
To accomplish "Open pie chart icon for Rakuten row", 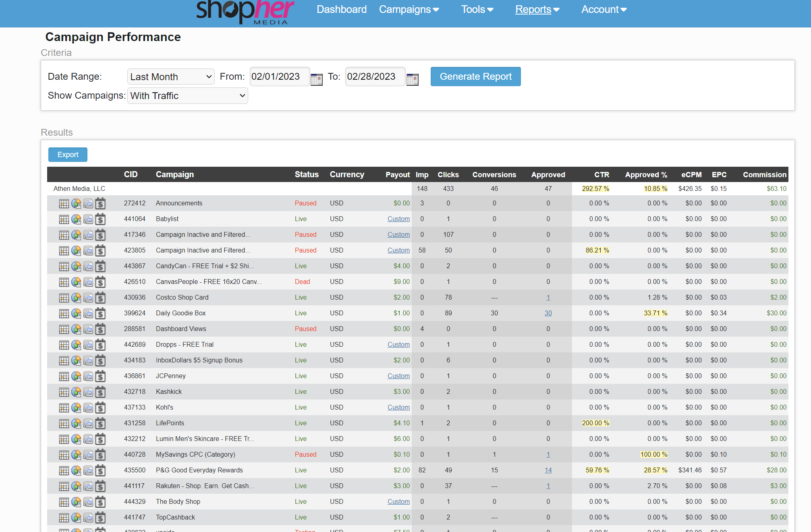I will 76,486.
